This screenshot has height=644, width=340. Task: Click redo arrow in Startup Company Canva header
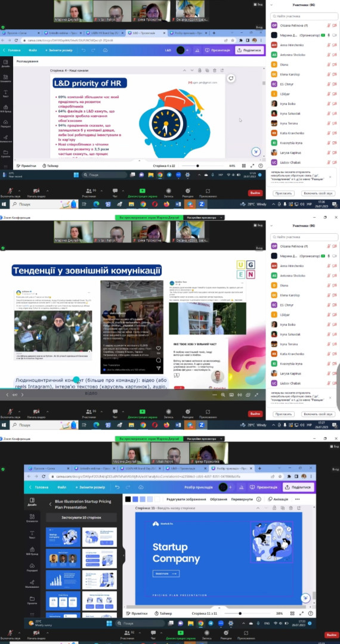(x=128, y=487)
